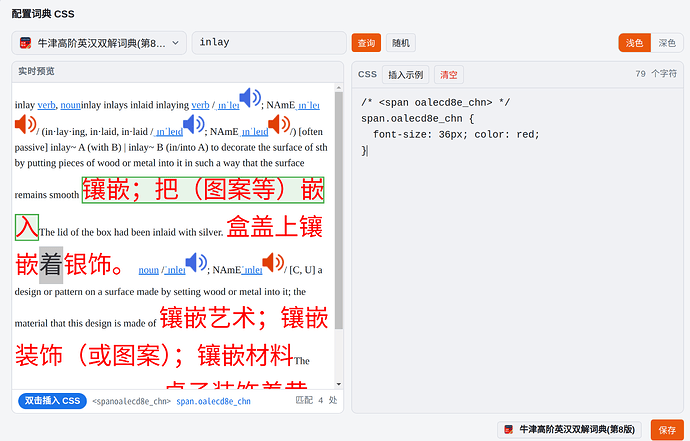Click the span.oalecd8e_chn selector text
This screenshot has width=690, height=441.
click(213, 401)
